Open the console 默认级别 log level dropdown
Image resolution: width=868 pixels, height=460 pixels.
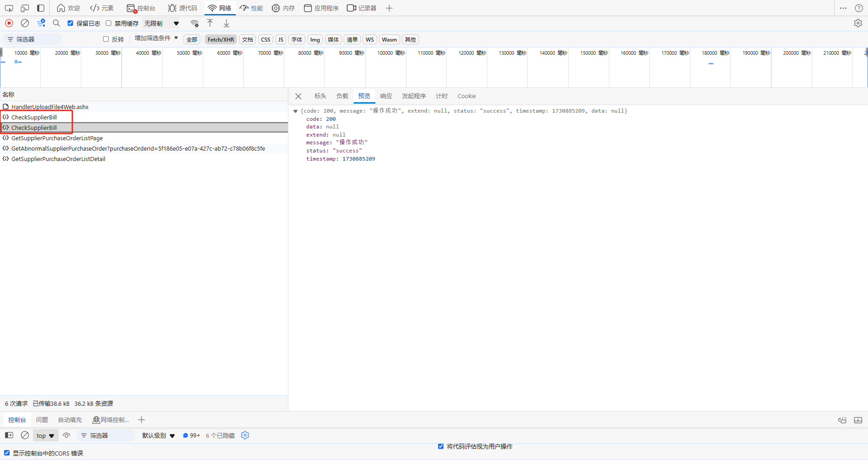[x=158, y=436]
